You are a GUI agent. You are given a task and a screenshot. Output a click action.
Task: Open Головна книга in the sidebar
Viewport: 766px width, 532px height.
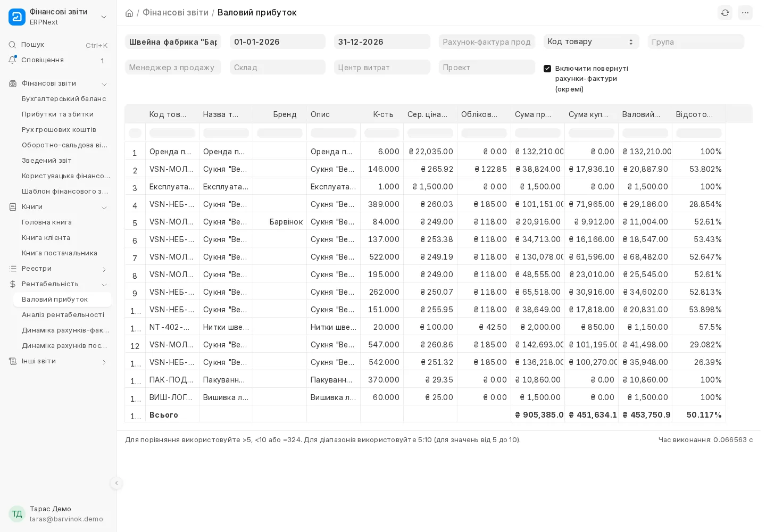[x=47, y=222]
